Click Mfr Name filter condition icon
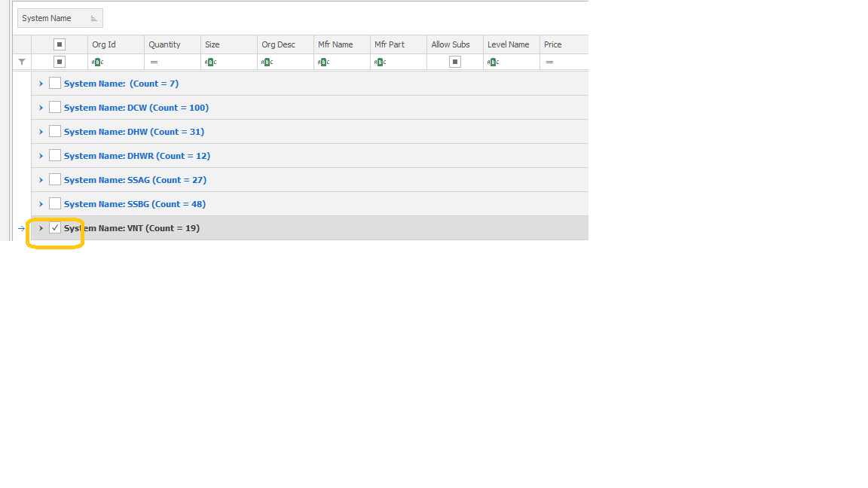The height and width of the screenshot is (488, 868). [x=323, y=62]
